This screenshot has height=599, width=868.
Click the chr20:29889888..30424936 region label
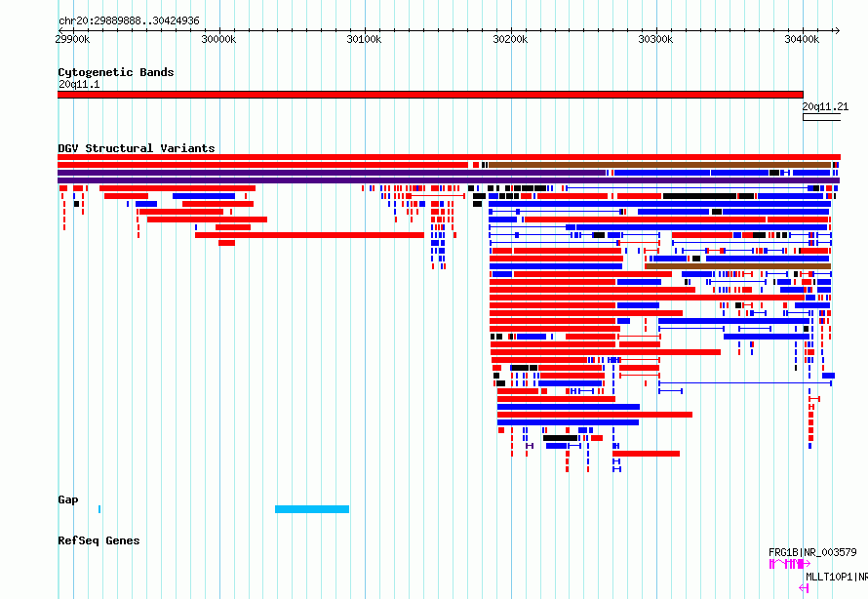[129, 21]
